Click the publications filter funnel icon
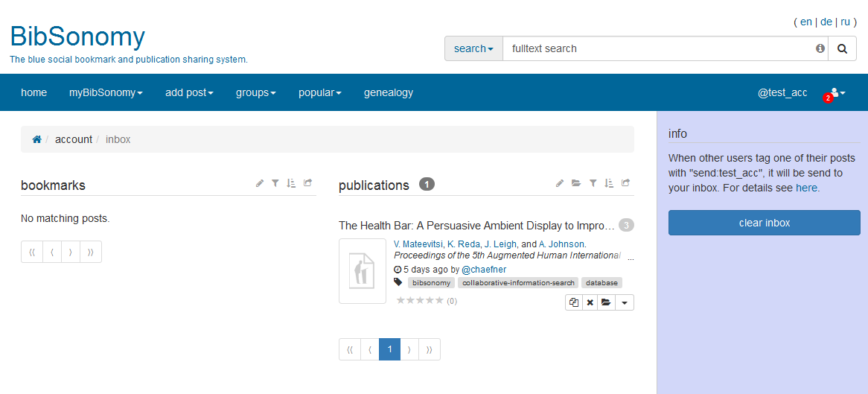This screenshot has width=868, height=394. 593,183
